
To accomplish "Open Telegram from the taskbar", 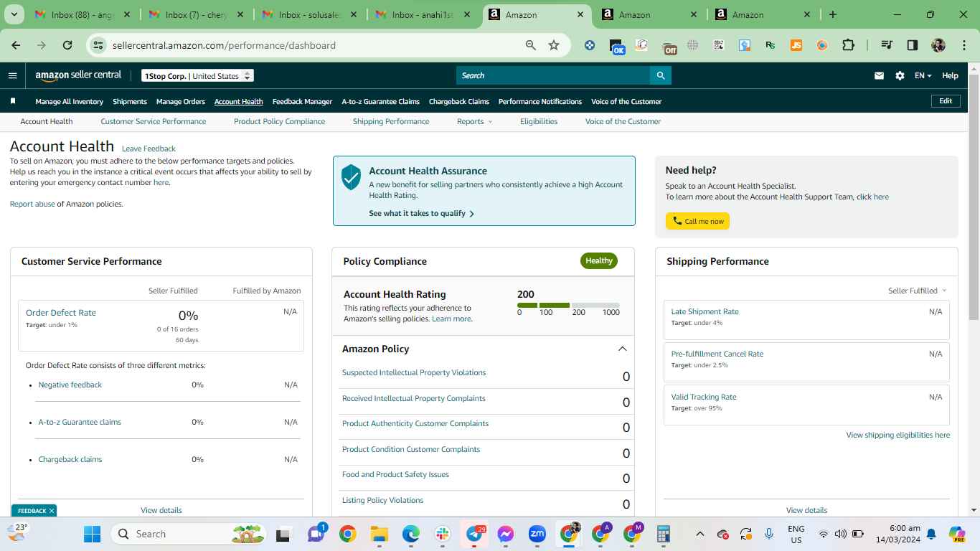I will [474, 534].
